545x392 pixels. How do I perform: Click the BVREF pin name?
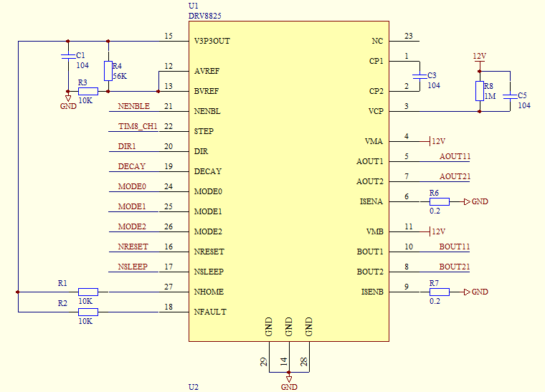tap(207, 91)
